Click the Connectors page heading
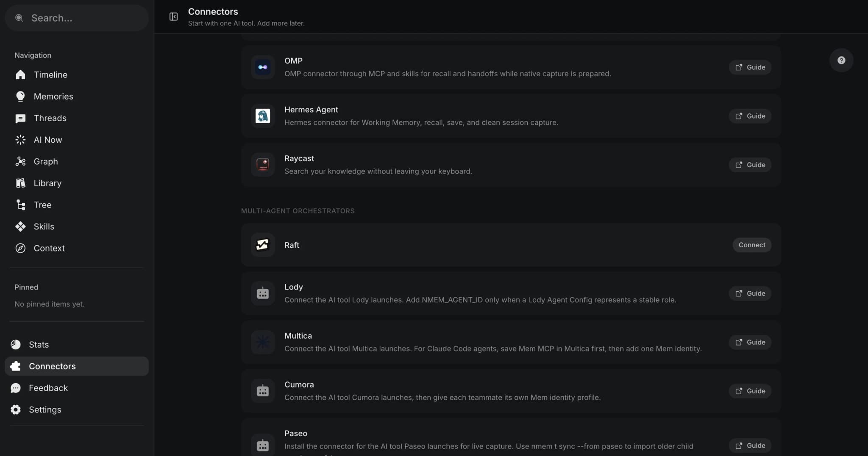 [213, 11]
